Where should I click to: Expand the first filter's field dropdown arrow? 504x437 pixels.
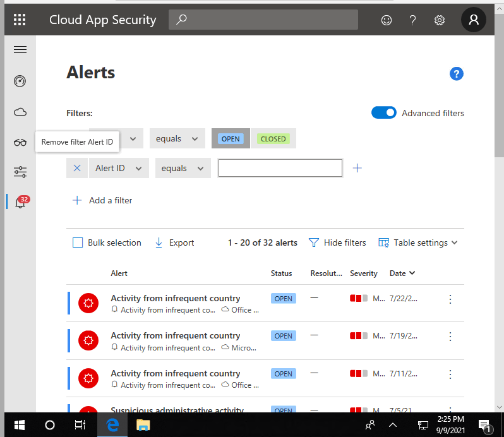click(133, 139)
